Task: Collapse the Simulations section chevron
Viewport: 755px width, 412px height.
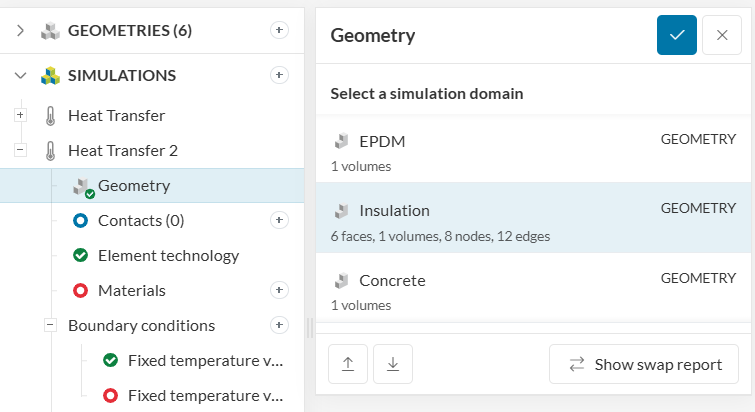Action: point(20,75)
